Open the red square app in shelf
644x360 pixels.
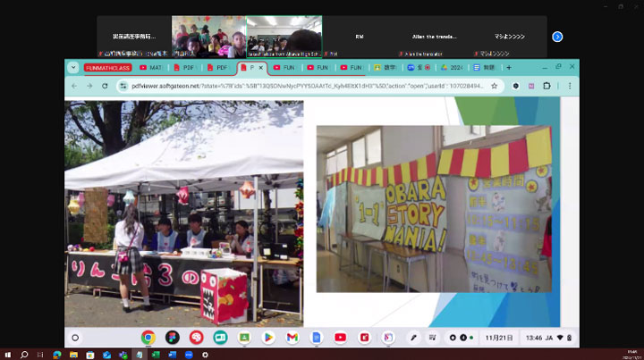point(364,338)
